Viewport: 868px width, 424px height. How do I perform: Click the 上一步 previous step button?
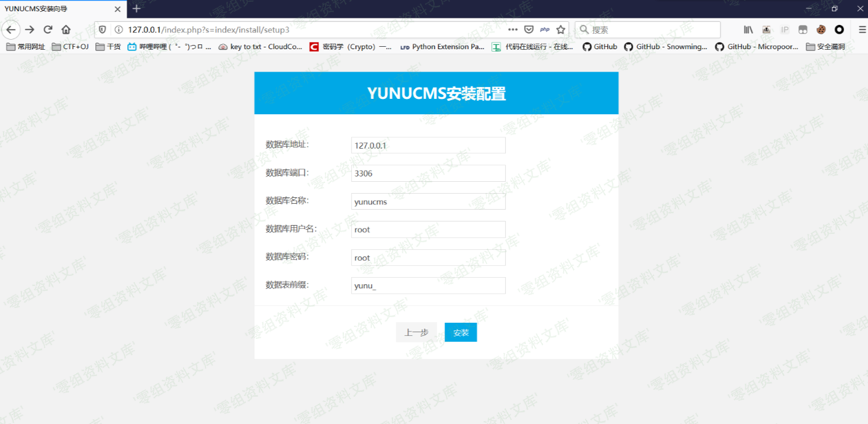coord(416,333)
